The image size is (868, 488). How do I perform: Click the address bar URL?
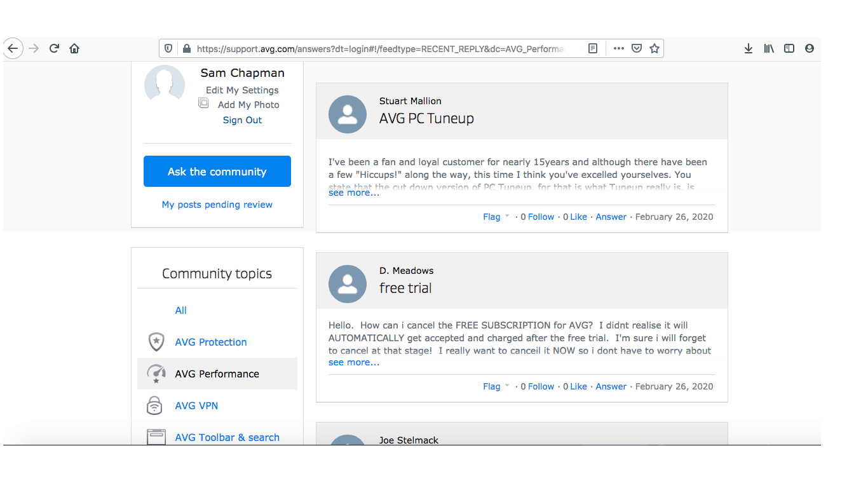[380, 48]
